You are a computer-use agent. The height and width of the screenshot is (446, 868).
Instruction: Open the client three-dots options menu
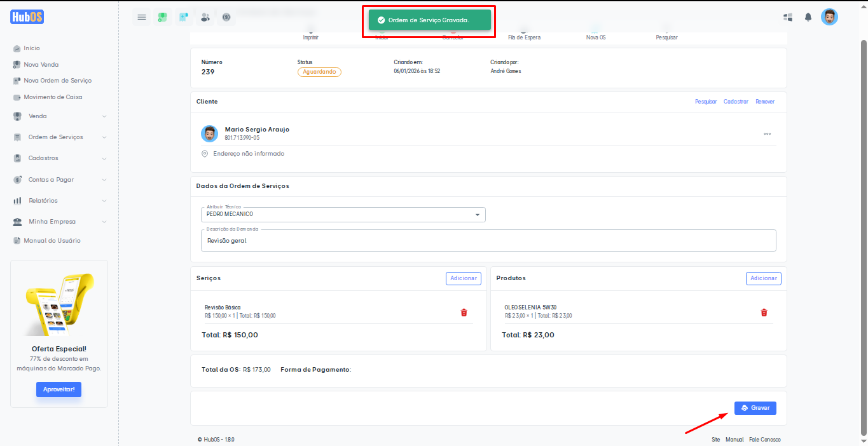tap(767, 134)
